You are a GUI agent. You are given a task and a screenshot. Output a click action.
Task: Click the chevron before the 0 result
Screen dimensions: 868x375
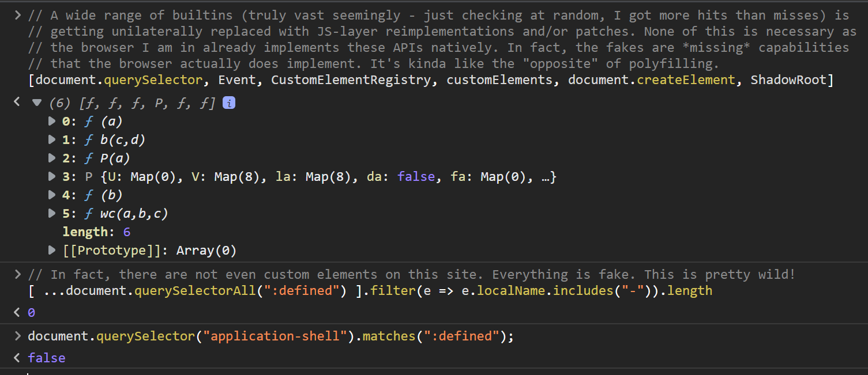(x=16, y=312)
